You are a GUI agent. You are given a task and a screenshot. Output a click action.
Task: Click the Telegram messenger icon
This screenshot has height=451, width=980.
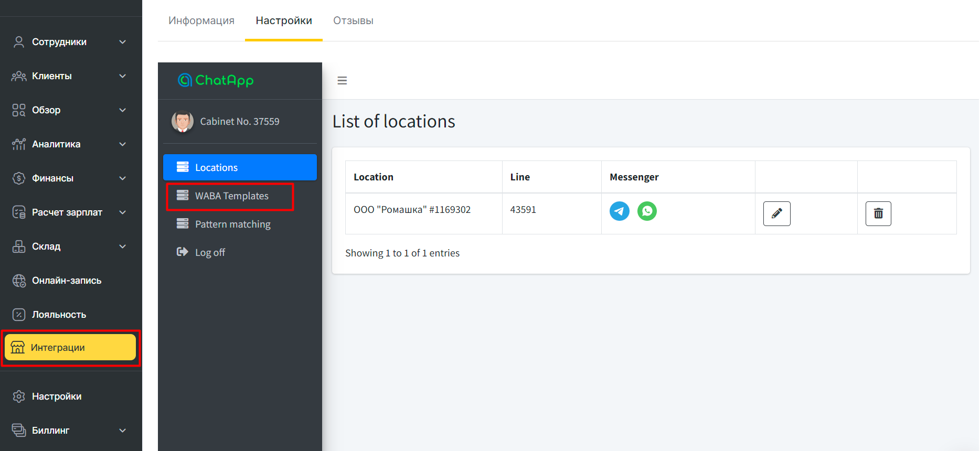coord(619,211)
